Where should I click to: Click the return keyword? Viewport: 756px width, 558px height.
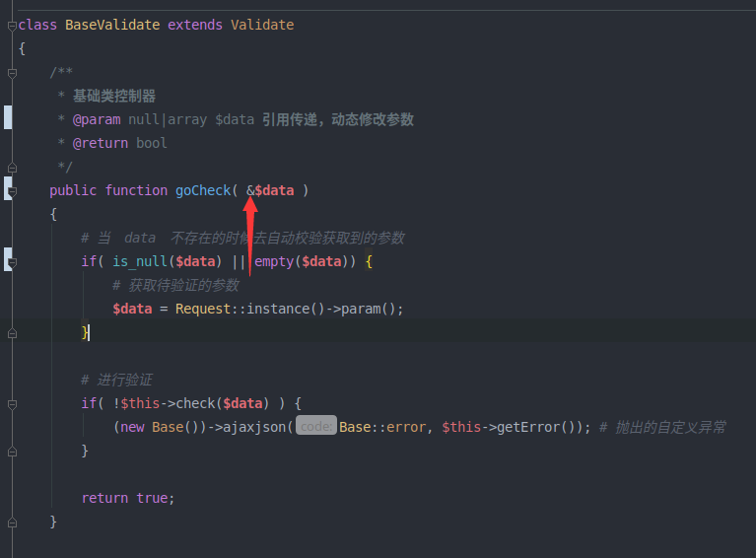(104, 498)
